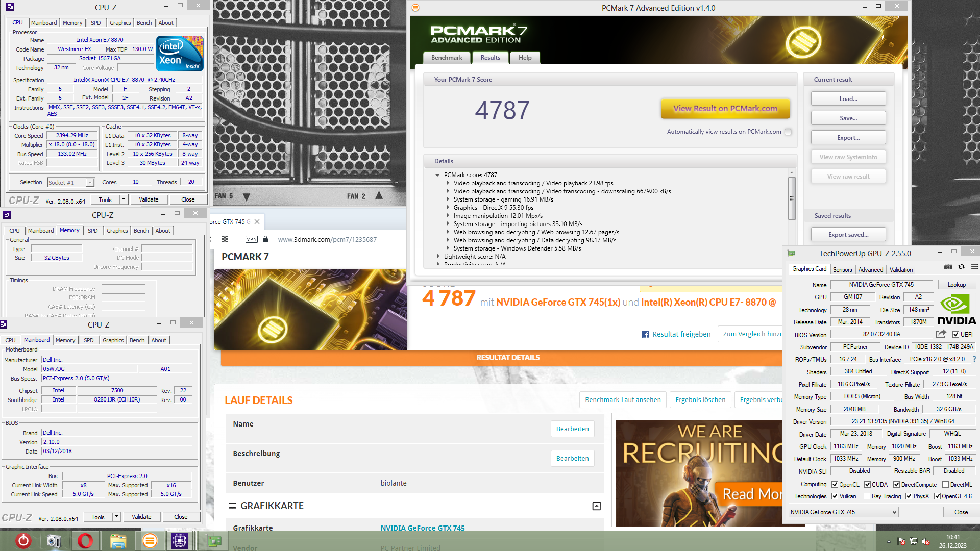The width and height of the screenshot is (980, 551).
Task: Toggle the CUDA checkbox
Action: point(868,485)
